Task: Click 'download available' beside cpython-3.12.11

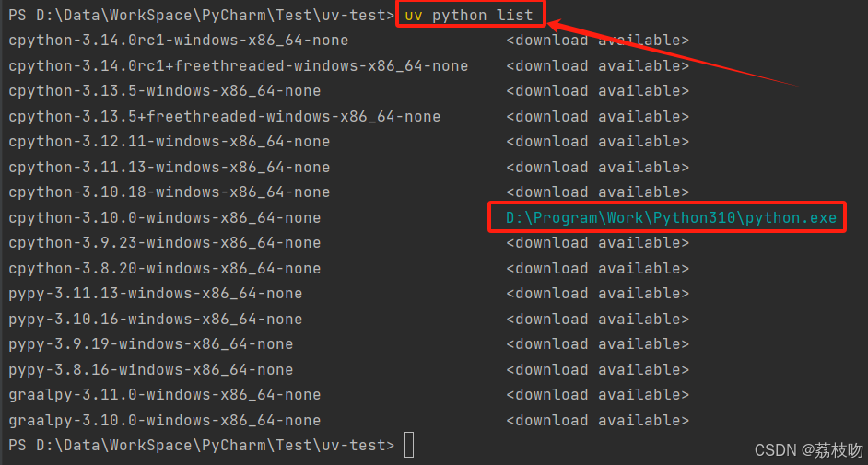Action: 597,142
